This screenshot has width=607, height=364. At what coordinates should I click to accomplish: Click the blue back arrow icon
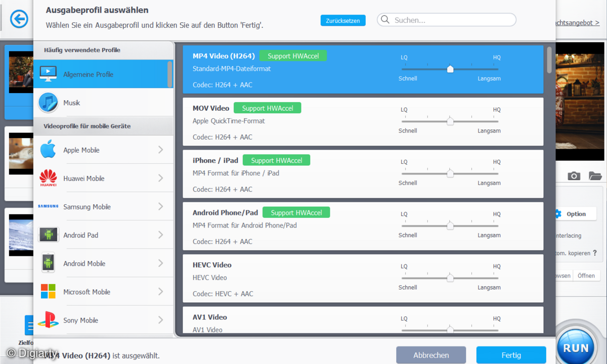19,20
